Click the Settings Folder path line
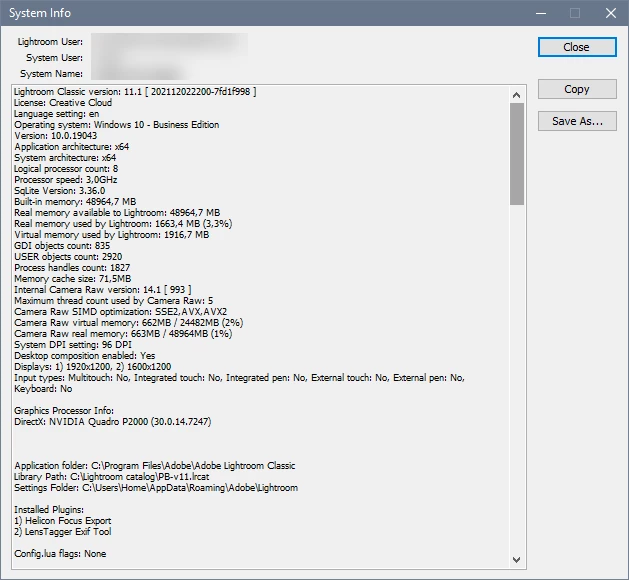The image size is (629, 580). point(156,488)
